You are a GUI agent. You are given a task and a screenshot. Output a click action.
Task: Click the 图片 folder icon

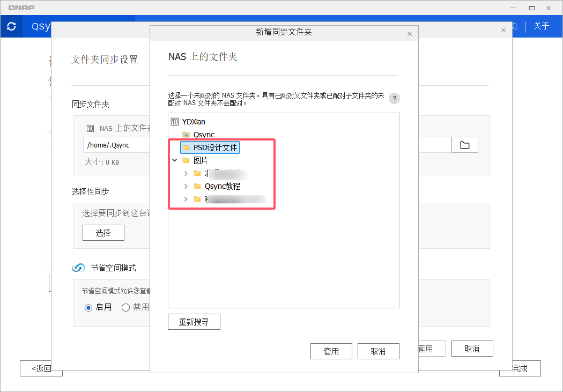[x=186, y=160]
